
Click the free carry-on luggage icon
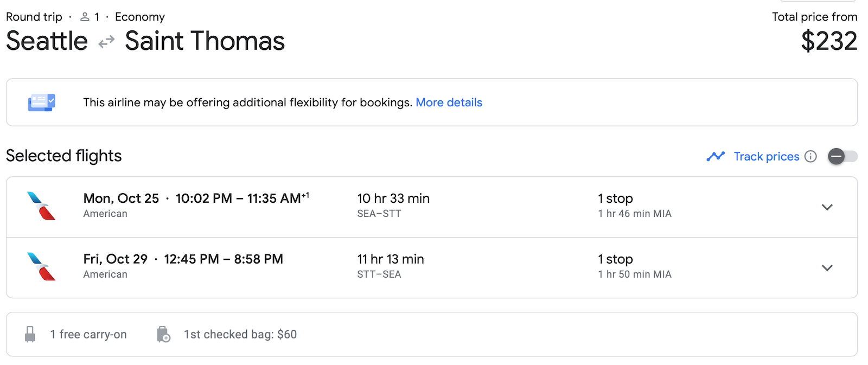coord(30,334)
